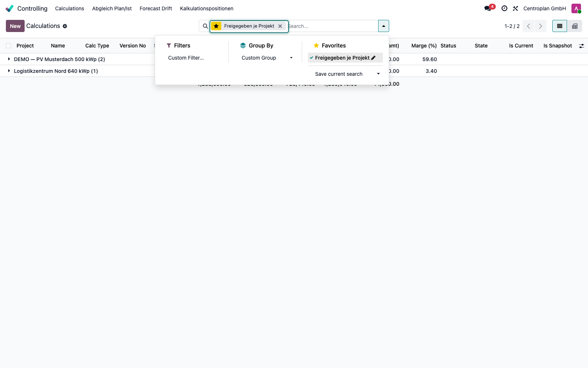This screenshot has width=588, height=368.
Task: Sort by the Is Current column
Action: (x=521, y=46)
